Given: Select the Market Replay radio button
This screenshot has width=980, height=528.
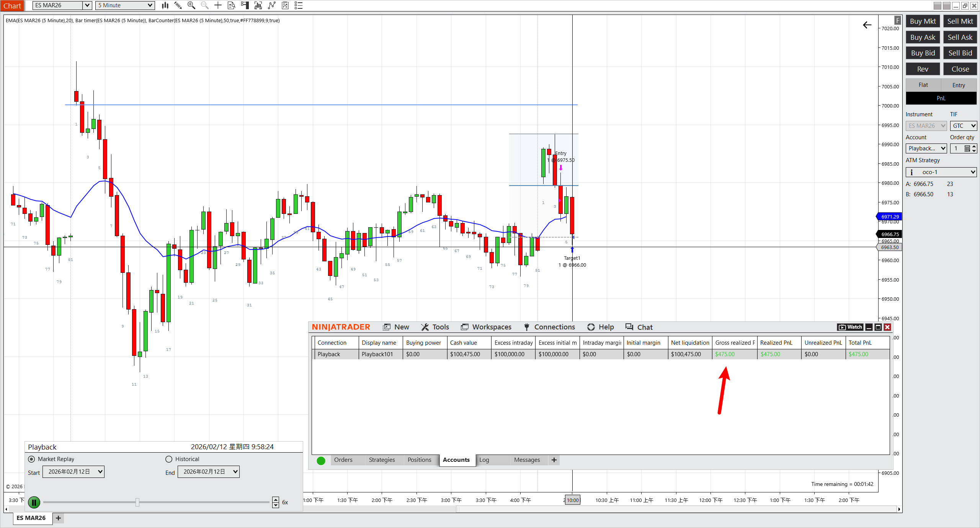Looking at the screenshot, I should coord(32,459).
